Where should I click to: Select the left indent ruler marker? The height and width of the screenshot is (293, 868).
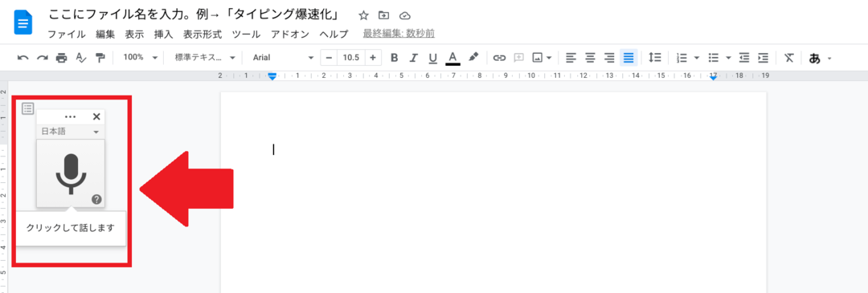[272, 77]
